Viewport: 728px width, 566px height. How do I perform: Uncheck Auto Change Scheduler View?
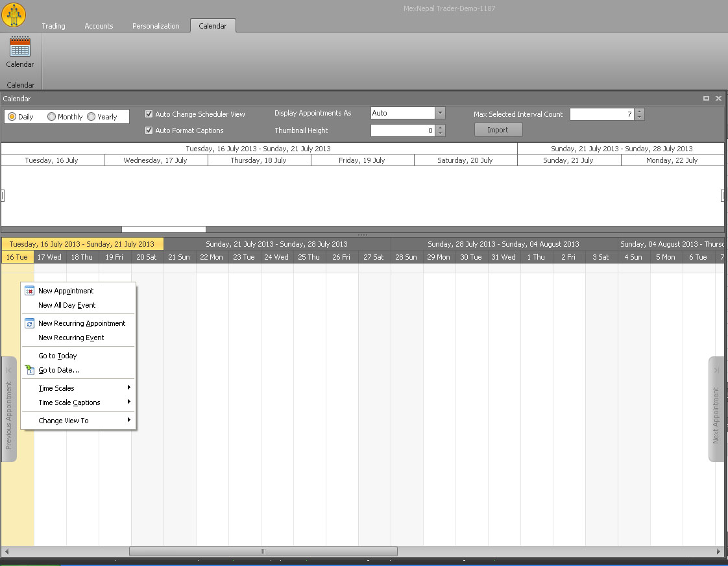click(x=149, y=114)
